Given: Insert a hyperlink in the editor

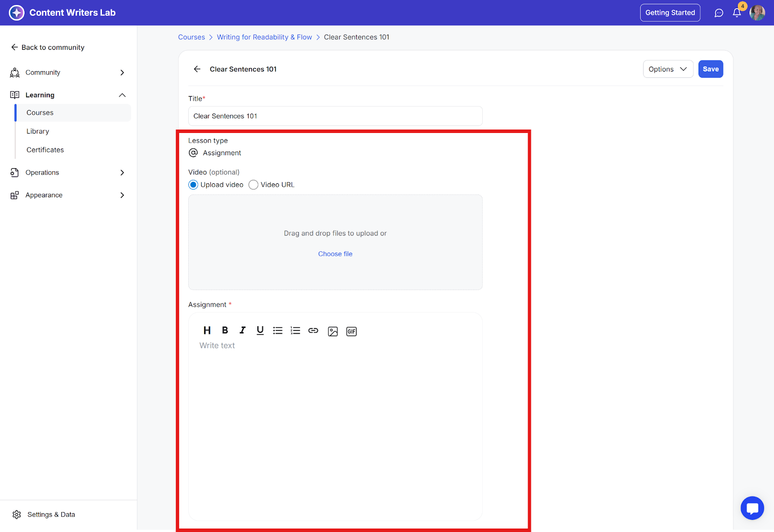Looking at the screenshot, I should pos(313,331).
